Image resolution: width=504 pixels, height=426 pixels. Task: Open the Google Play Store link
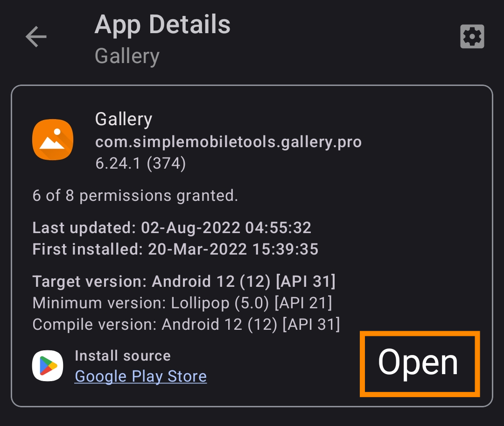click(140, 376)
